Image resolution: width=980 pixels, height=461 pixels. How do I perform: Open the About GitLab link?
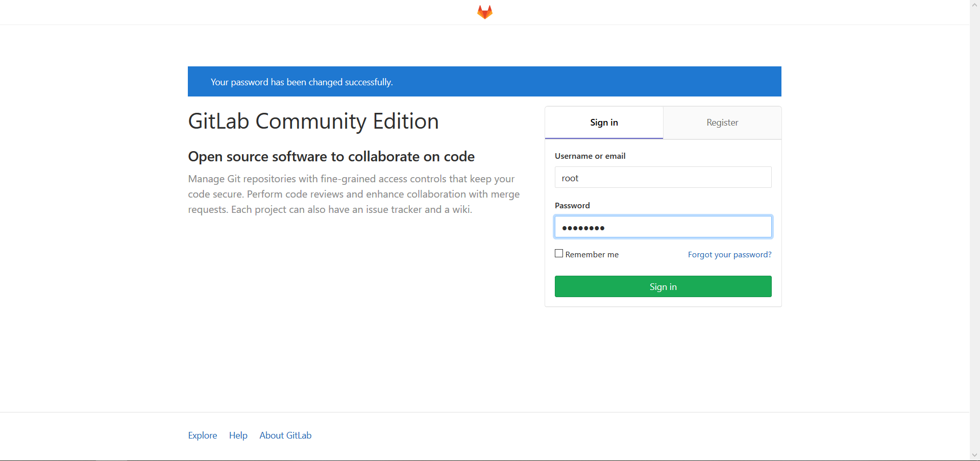tap(285, 435)
